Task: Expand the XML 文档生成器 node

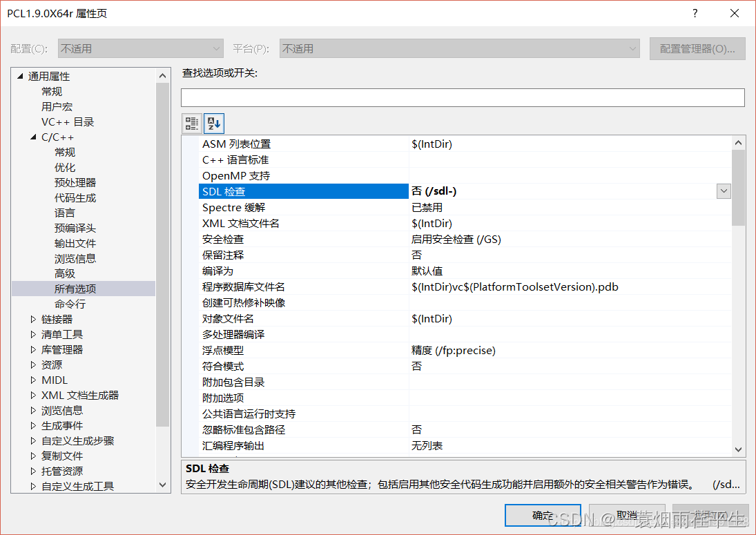Action: tap(33, 396)
